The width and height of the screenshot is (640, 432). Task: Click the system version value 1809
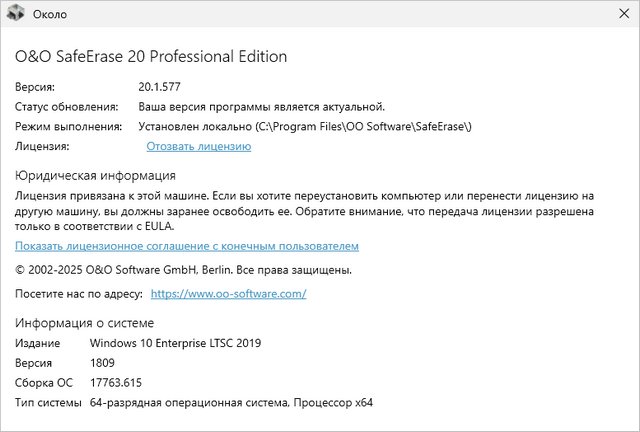pyautogui.click(x=103, y=363)
